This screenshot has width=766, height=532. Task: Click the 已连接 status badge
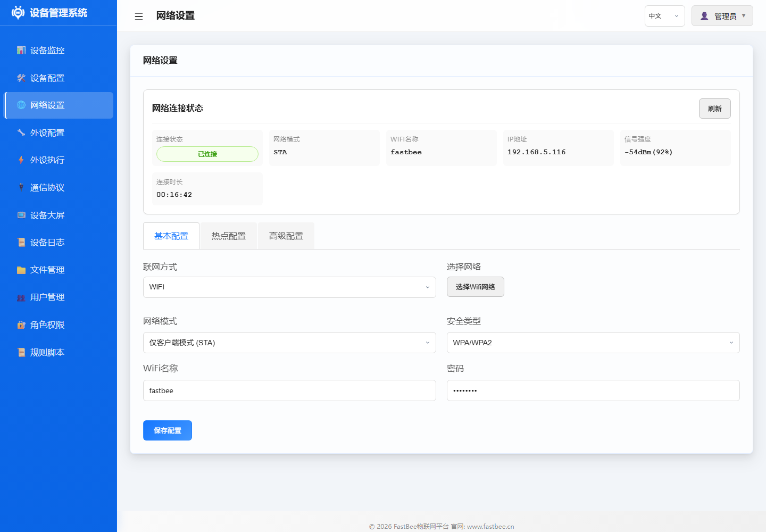(207, 154)
